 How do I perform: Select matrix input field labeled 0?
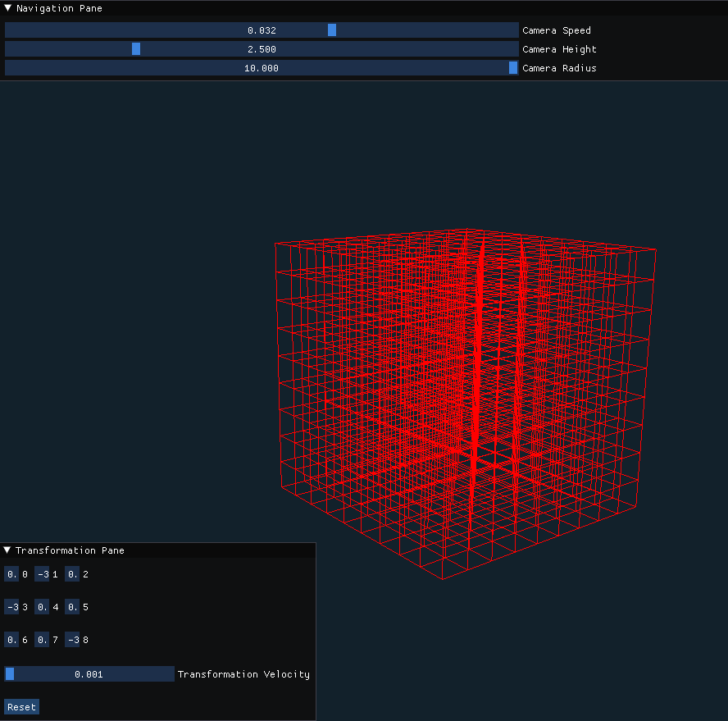pos(11,574)
